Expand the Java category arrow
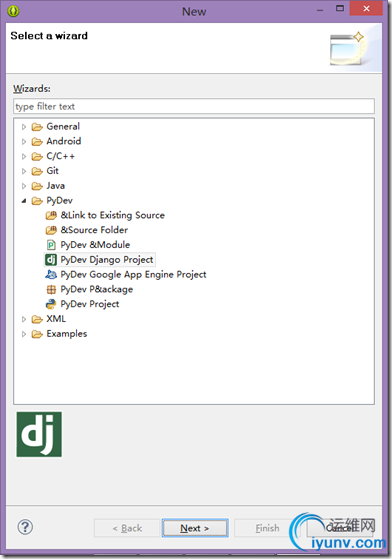 24,186
